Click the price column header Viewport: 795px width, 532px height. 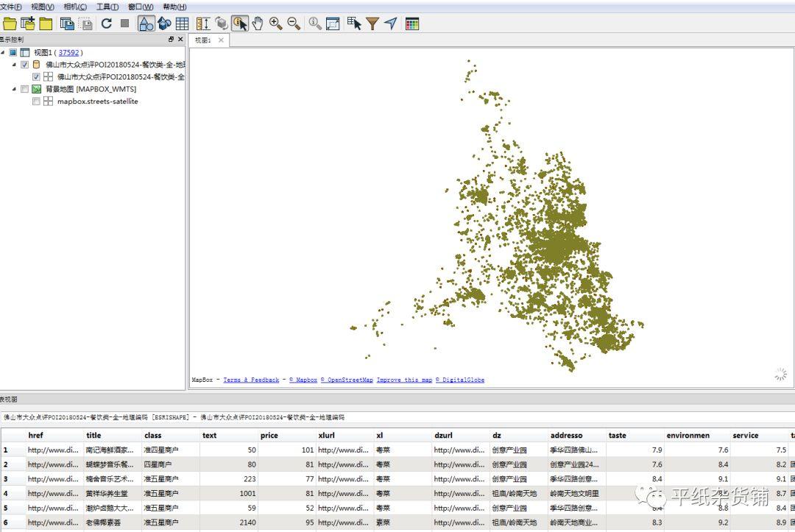pos(269,436)
